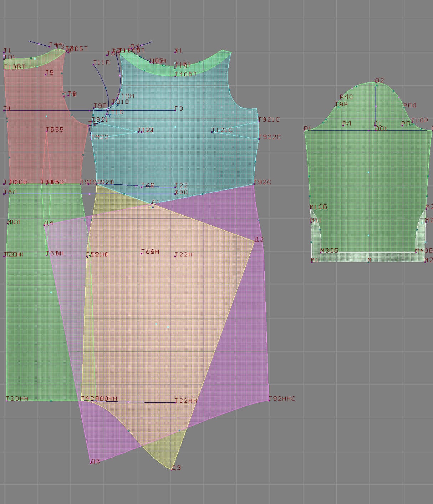Select neckline point Т40БТ
The width and height of the screenshot is (433, 504).
pos(175,76)
